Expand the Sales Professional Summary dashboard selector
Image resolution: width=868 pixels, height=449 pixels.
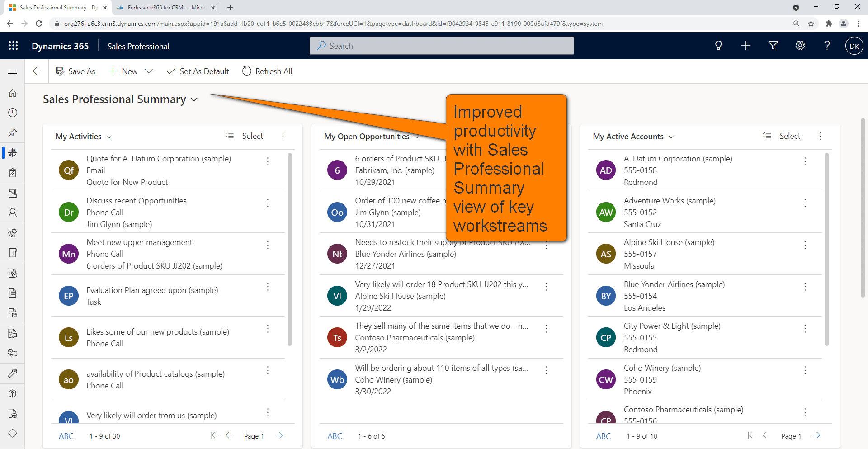194,99
